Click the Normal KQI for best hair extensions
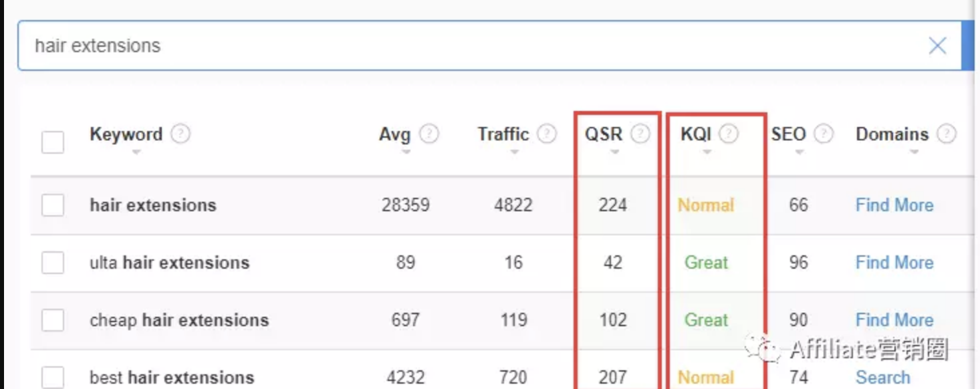This screenshot has width=980, height=389. tap(706, 378)
